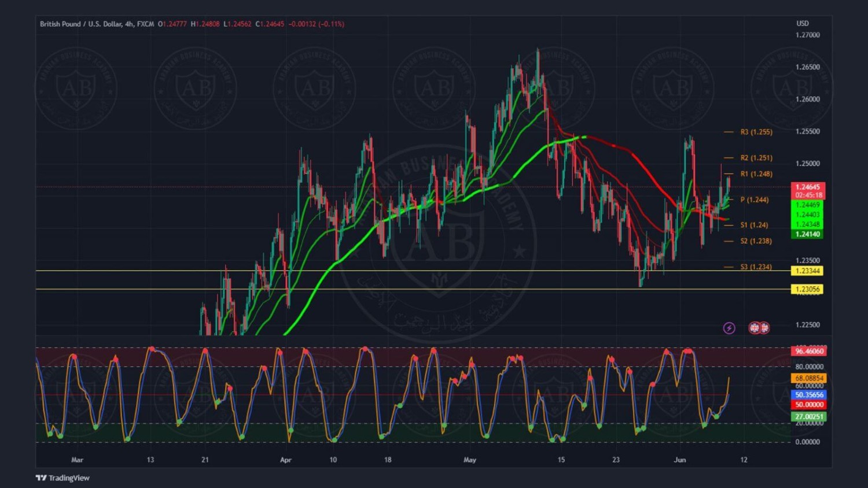
Task: Click the second UK flag economic event icon
Action: coord(764,328)
